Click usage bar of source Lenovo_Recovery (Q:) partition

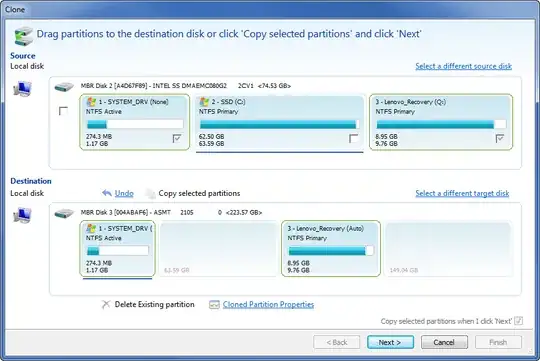click(x=441, y=124)
